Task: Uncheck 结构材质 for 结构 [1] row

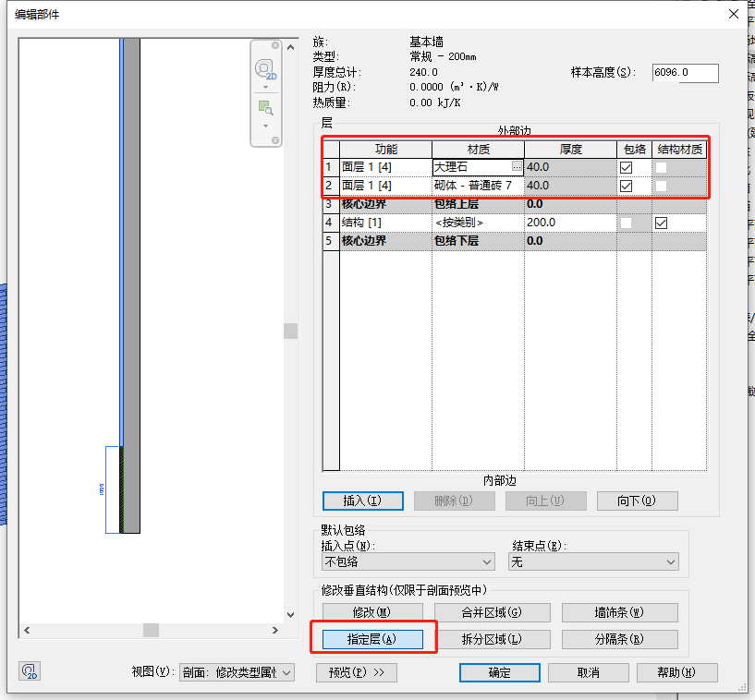Action: tap(661, 223)
